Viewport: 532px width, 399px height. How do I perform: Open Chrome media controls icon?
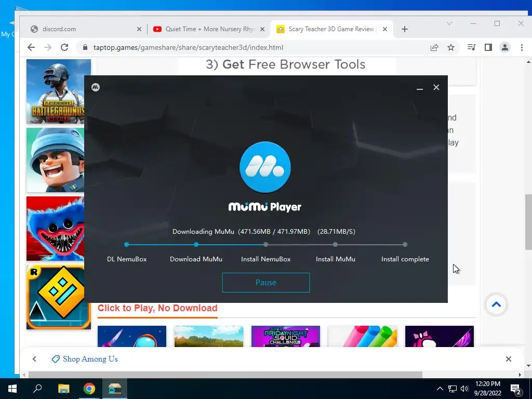pyautogui.click(x=471, y=47)
